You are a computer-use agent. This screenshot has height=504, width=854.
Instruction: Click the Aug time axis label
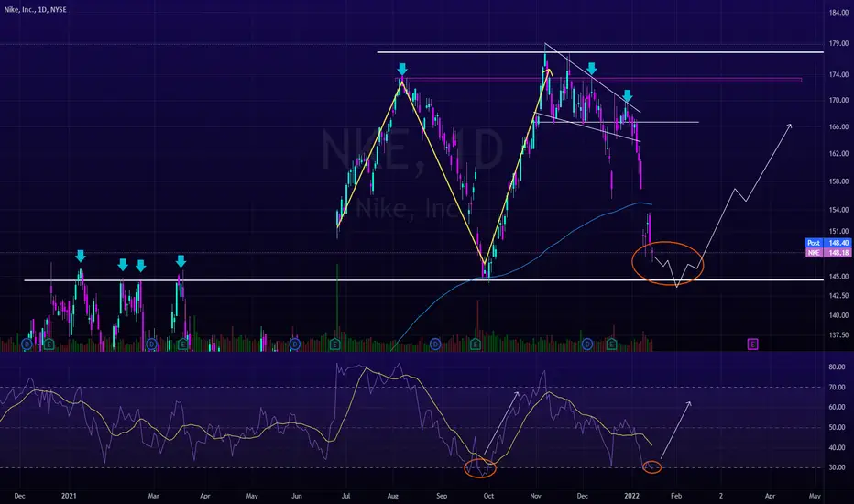[x=393, y=496]
